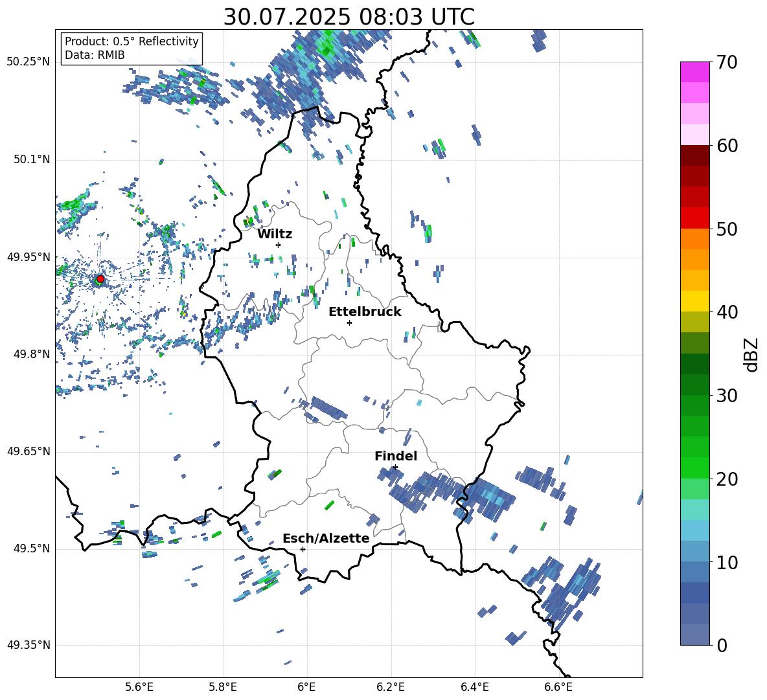Click the 40 value on the colorbar
Screen dimensions: 767x700
(727, 312)
